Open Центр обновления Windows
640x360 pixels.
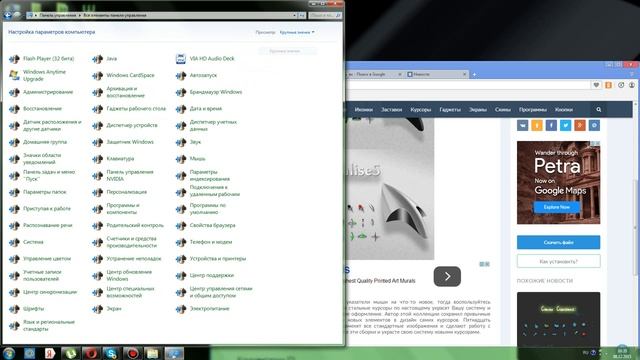122,276
